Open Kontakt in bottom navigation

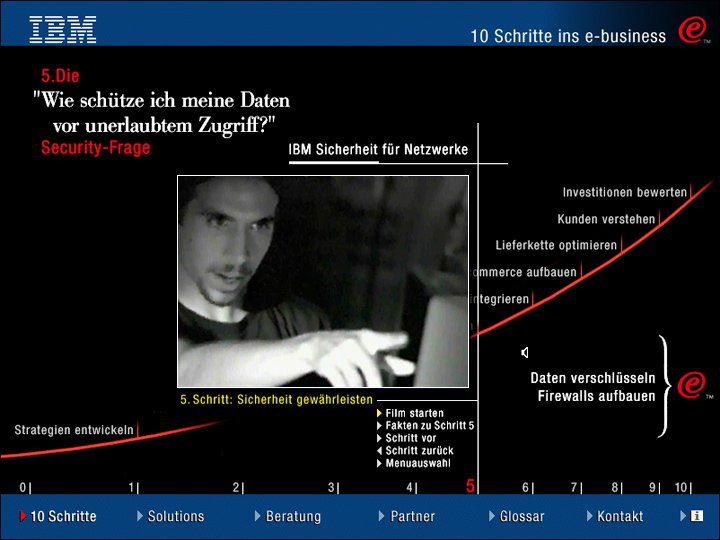point(615,516)
